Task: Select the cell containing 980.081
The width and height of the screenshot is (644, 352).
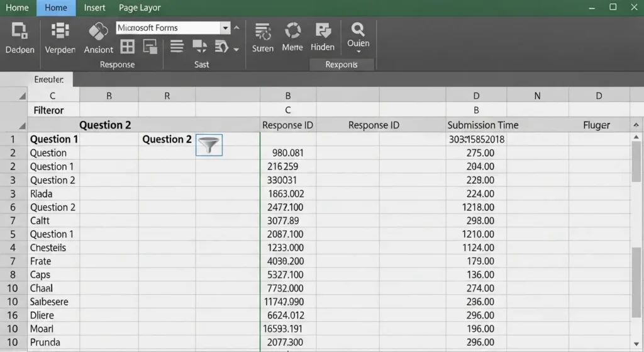Action: (x=288, y=153)
